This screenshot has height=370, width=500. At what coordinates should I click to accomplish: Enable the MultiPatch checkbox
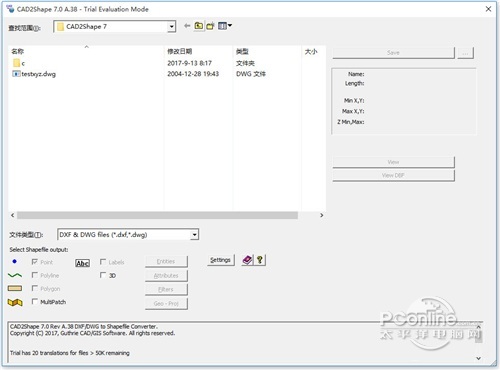[34, 301]
